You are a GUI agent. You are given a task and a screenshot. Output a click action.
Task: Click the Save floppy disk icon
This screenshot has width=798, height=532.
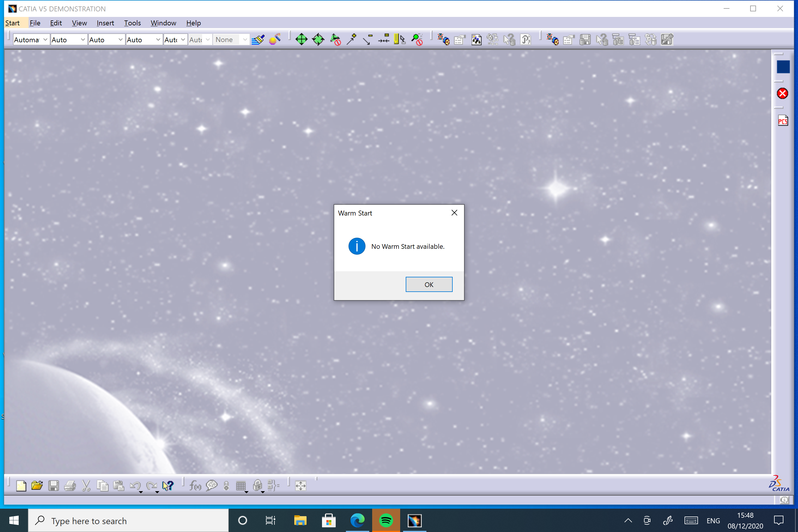coord(54,486)
